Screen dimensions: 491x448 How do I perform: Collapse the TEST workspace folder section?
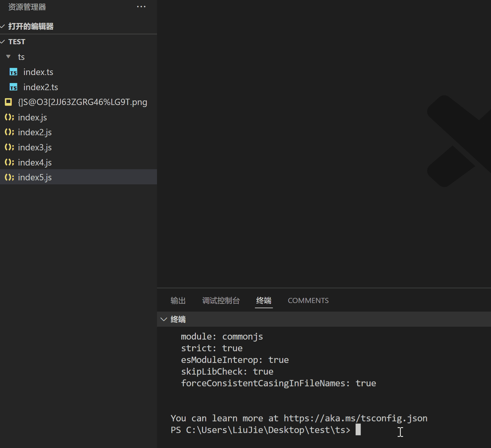(3, 42)
